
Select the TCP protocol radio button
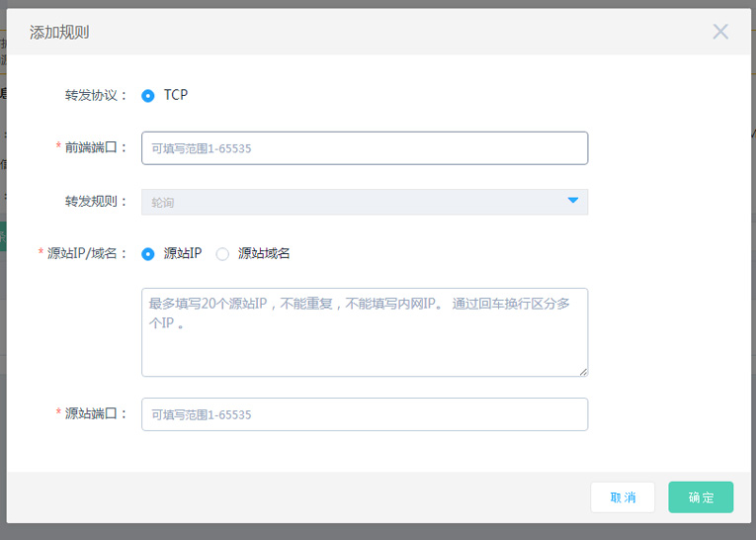point(148,96)
